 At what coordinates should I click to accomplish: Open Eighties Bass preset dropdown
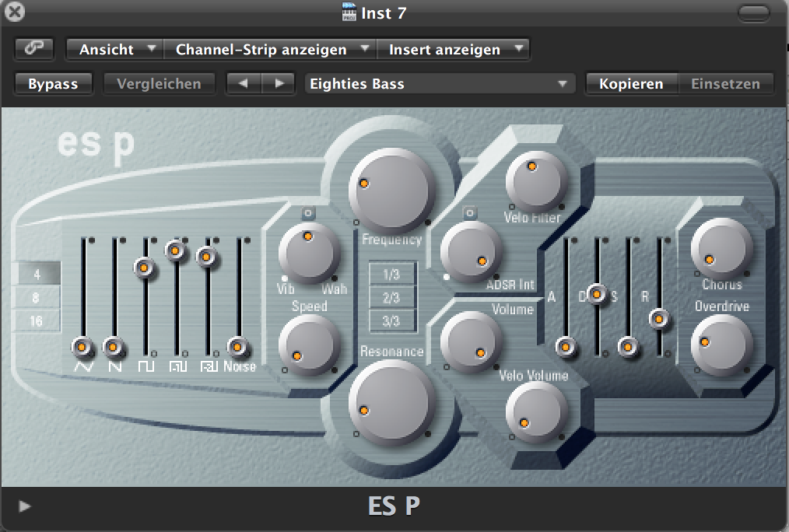click(439, 83)
